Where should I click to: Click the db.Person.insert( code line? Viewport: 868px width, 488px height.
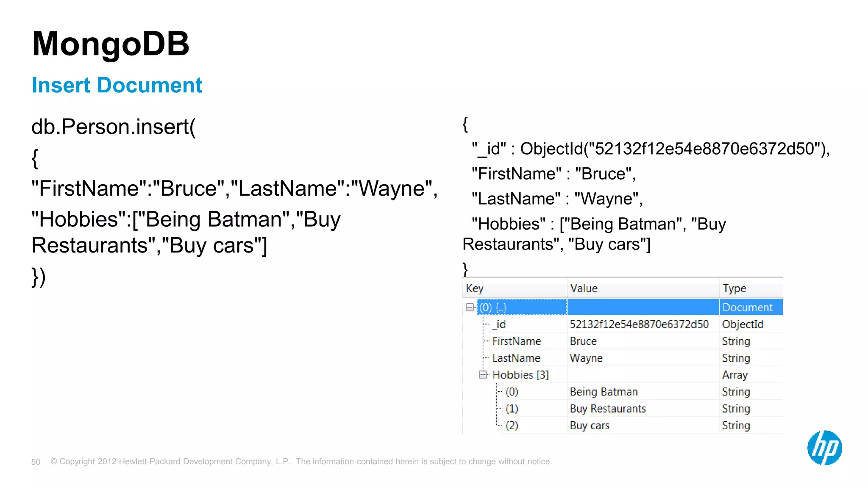click(x=114, y=127)
